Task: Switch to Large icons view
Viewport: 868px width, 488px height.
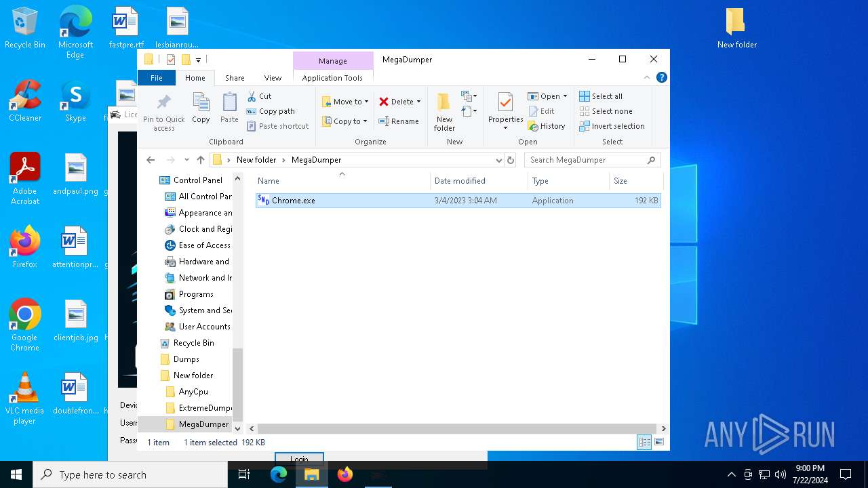Action: pyautogui.click(x=659, y=443)
